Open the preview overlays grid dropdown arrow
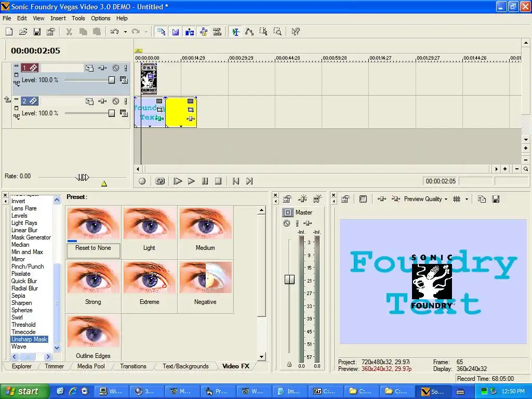Screen dimensions: 532x399 467,199
